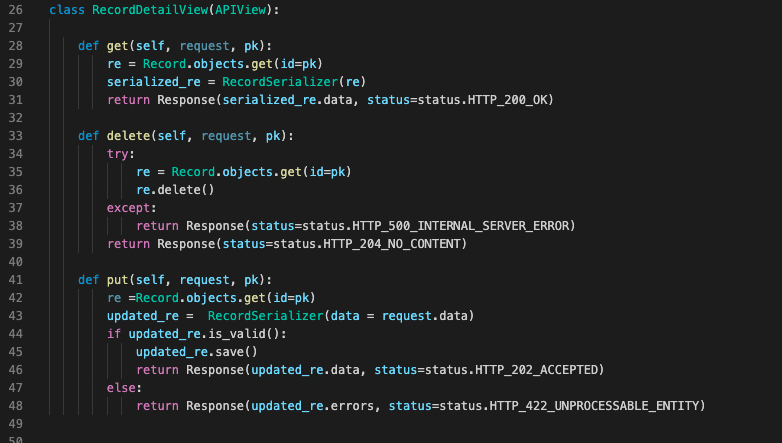782x443 pixels.
Task: Click the pk parameter on line 33
Action: pyautogui.click(x=273, y=136)
